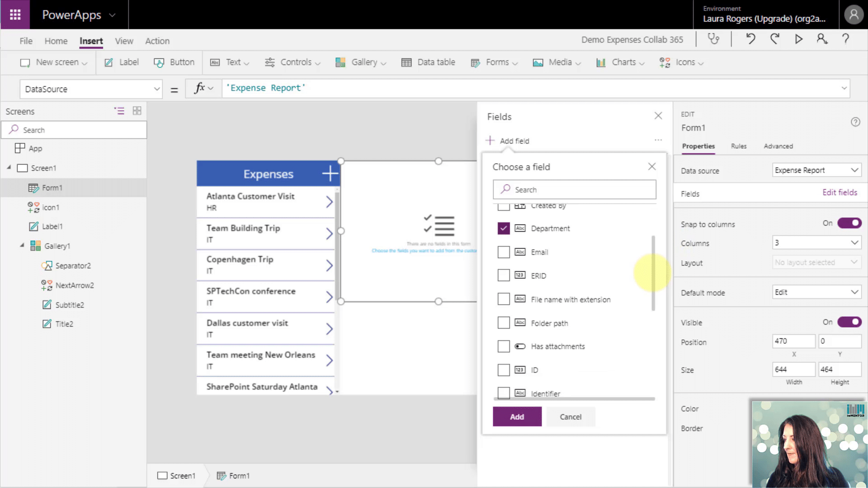Open the Rules tab
Viewport: 868px width, 488px height.
739,146
